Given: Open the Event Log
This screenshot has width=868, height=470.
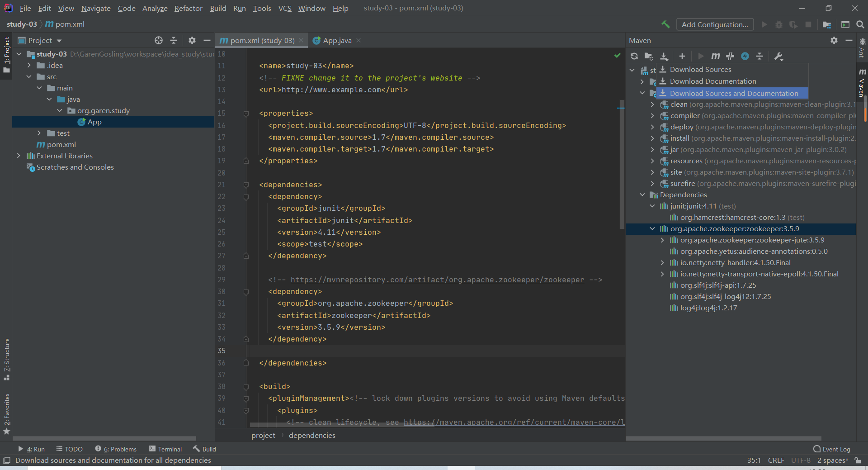Looking at the screenshot, I should [x=832, y=449].
